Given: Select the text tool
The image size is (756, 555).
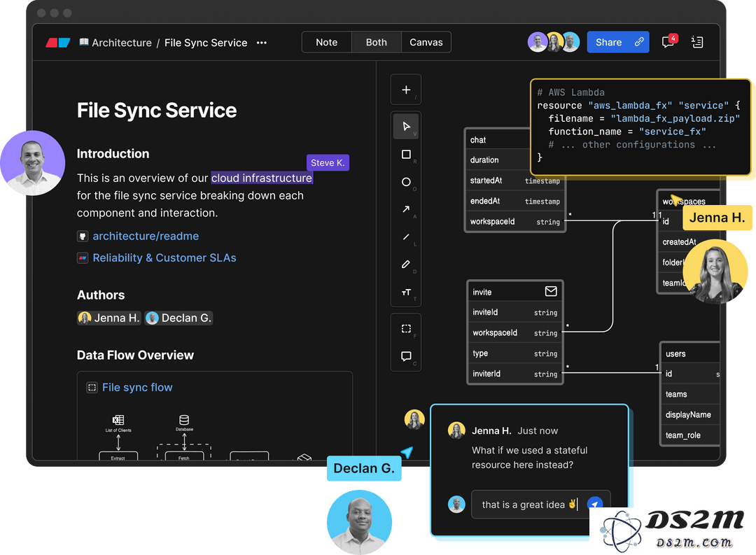Looking at the screenshot, I should coord(406,293).
